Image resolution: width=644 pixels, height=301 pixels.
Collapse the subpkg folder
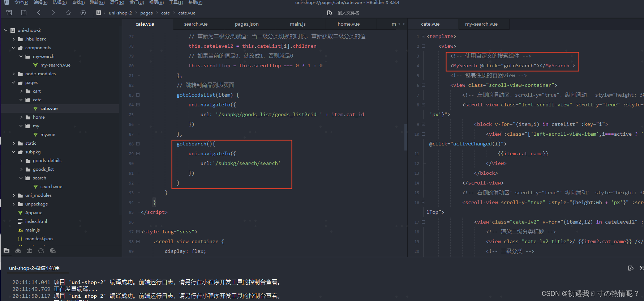(14, 152)
